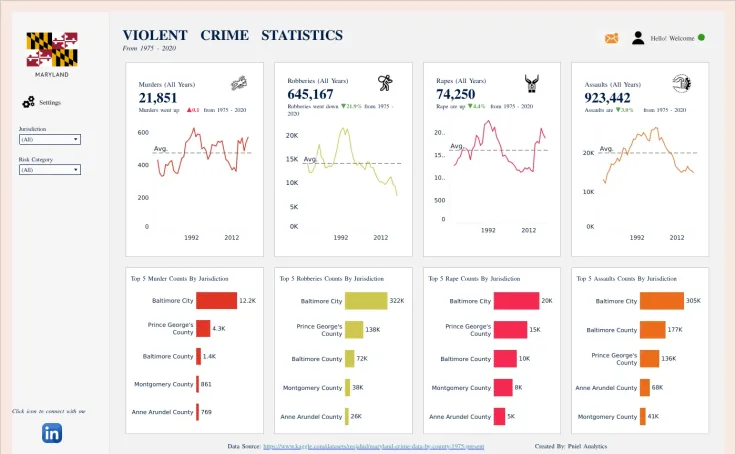736x454 pixels.
Task: Click the robberies total 645,167
Action: 310,94
